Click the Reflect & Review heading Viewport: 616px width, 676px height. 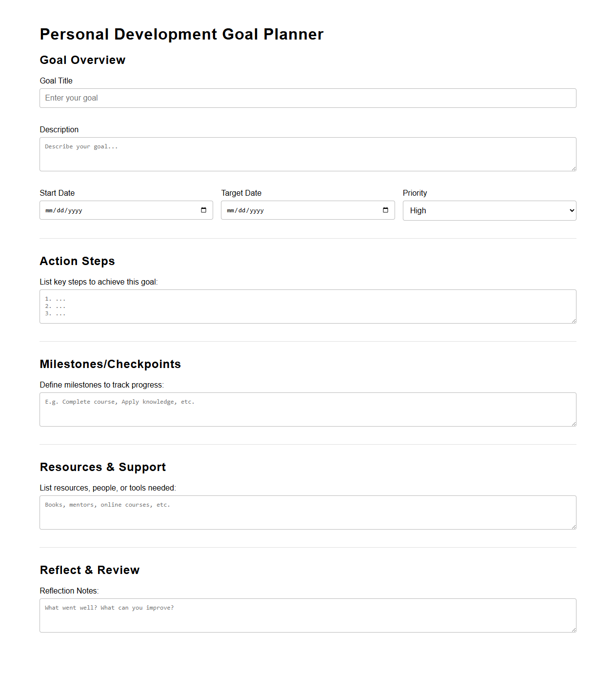tap(90, 570)
